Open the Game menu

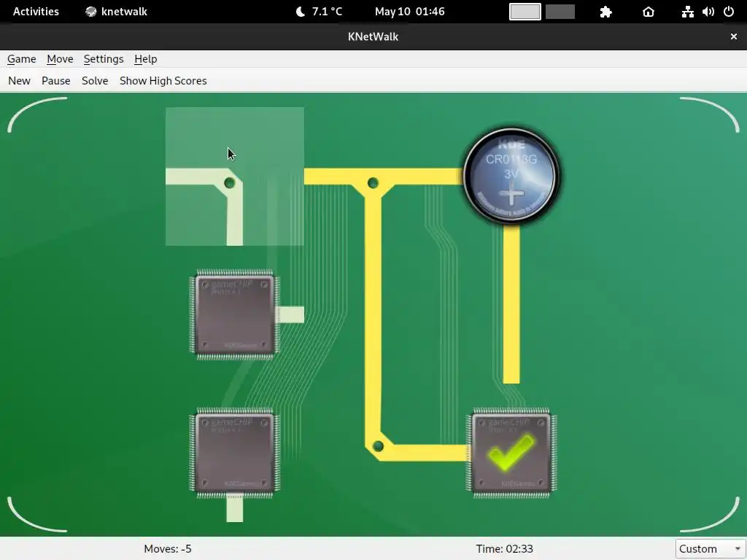[21, 59]
